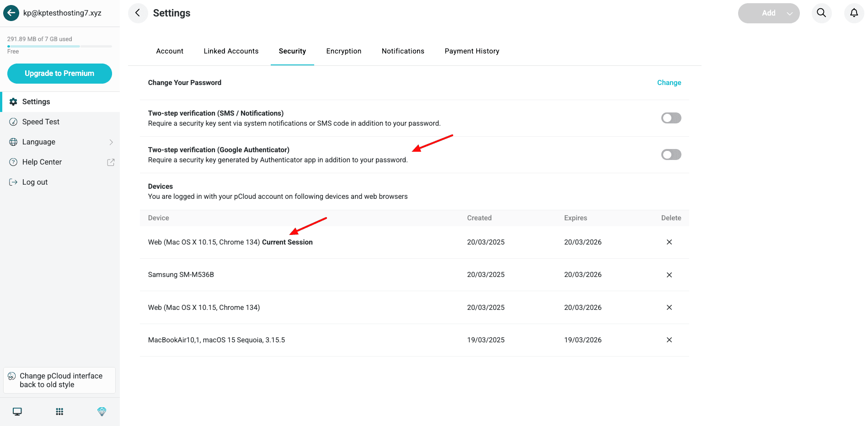Open the apps grid icon
Image resolution: width=868 pixels, height=426 pixels.
tap(59, 411)
